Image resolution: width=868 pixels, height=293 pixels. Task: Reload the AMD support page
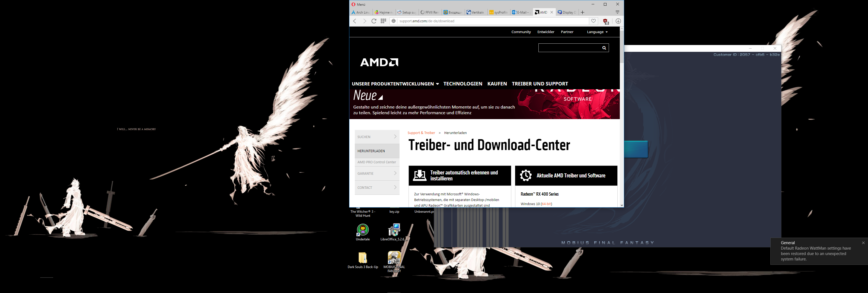(374, 21)
